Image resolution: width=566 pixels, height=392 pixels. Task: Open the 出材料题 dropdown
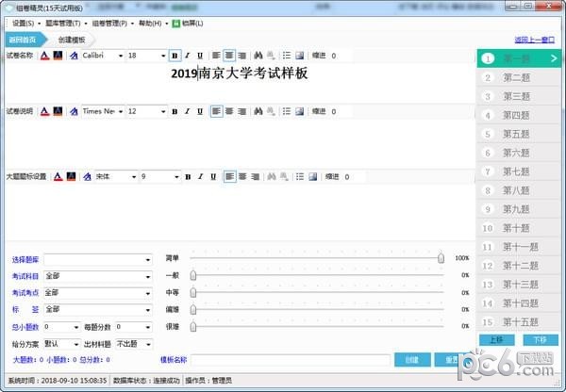[x=147, y=343]
